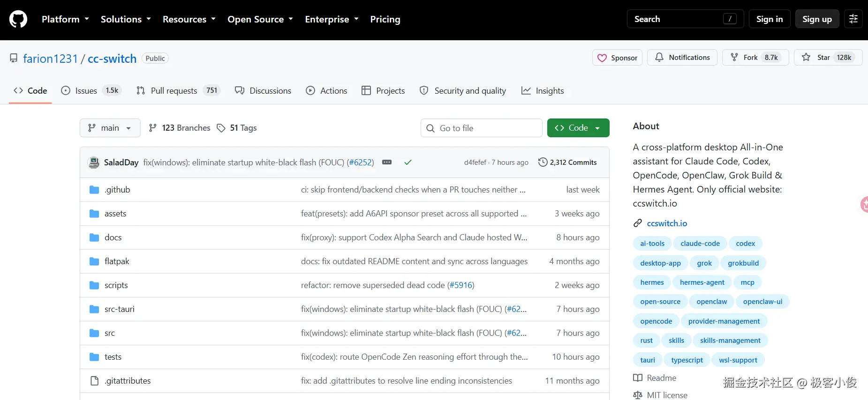Open the Readme link in About

click(x=662, y=378)
